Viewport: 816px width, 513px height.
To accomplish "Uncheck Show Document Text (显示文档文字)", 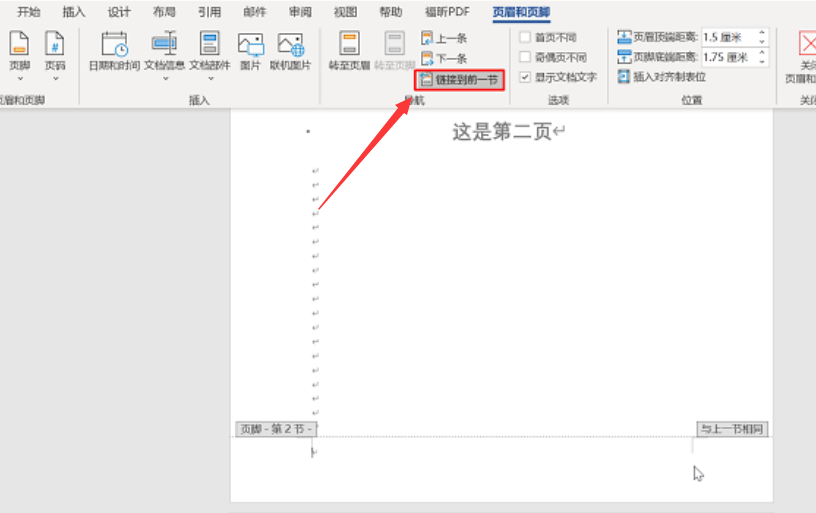I will [526, 77].
